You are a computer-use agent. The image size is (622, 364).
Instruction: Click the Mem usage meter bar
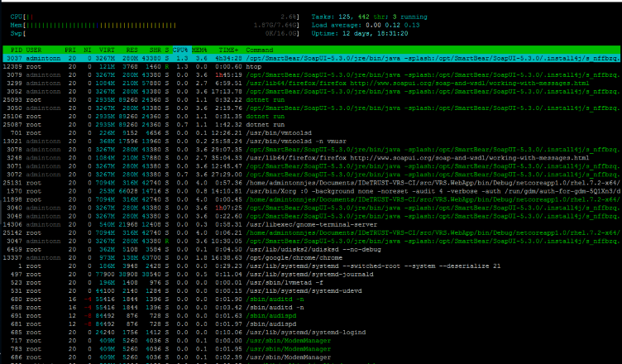[x=155, y=25]
